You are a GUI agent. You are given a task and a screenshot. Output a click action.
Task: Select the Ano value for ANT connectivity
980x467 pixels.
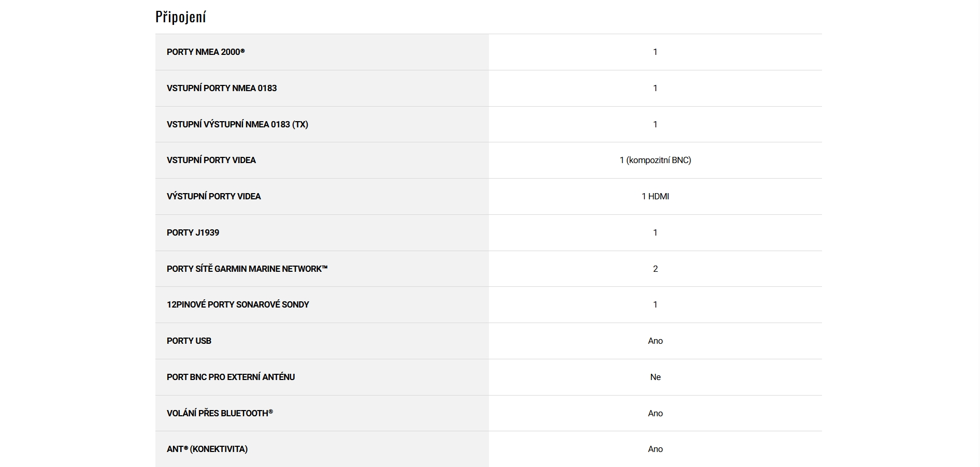(655, 449)
